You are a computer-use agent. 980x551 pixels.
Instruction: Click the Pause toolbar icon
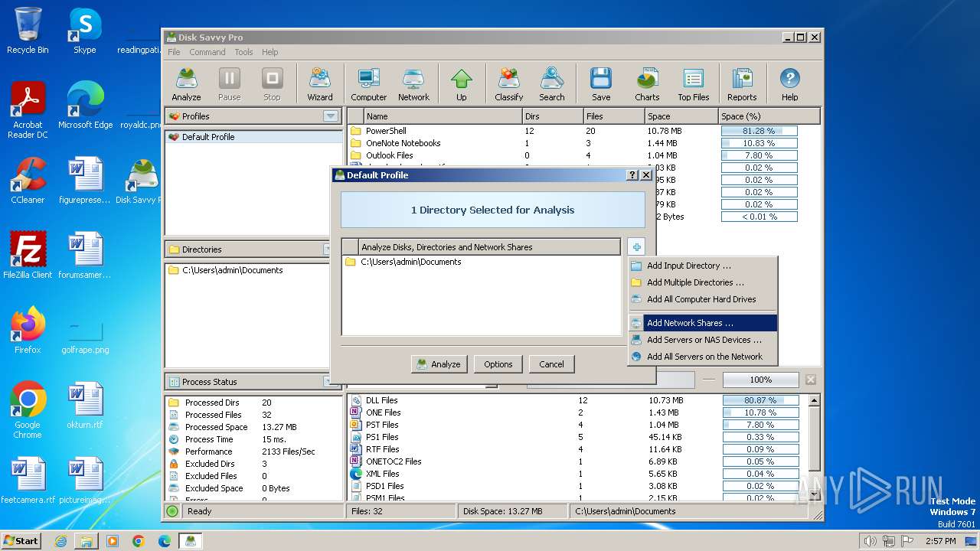click(x=229, y=84)
